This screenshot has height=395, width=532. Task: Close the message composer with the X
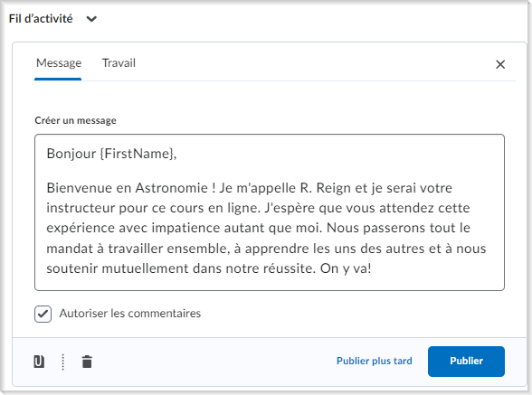pos(500,64)
